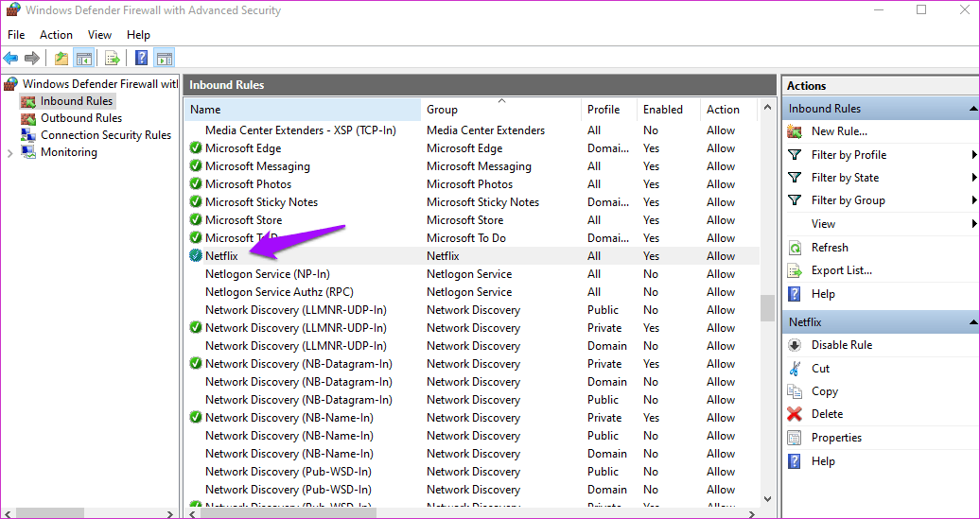Open Properties for the Netflix rule
The image size is (980, 519).
835,438
